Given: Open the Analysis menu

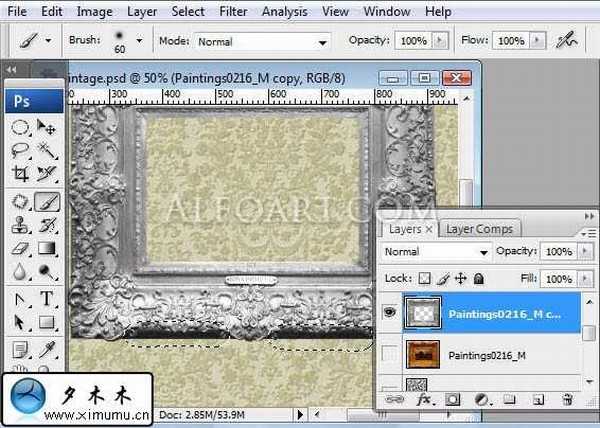Looking at the screenshot, I should coord(285,11).
